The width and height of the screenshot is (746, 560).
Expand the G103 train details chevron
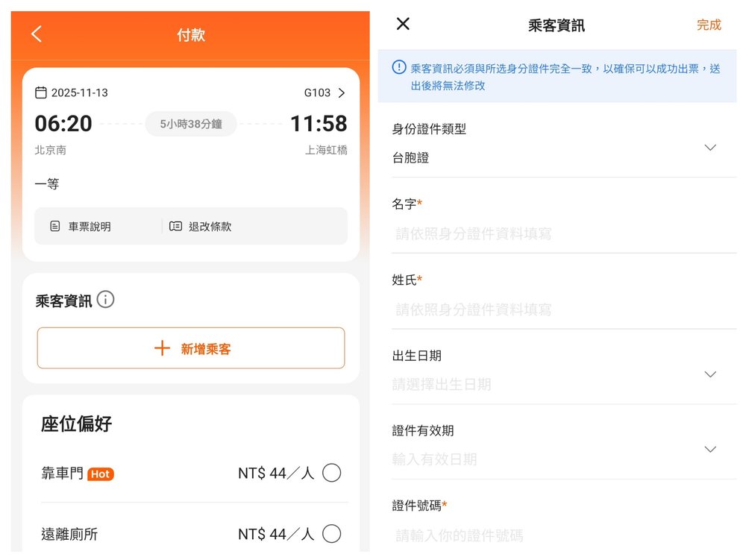point(341,92)
